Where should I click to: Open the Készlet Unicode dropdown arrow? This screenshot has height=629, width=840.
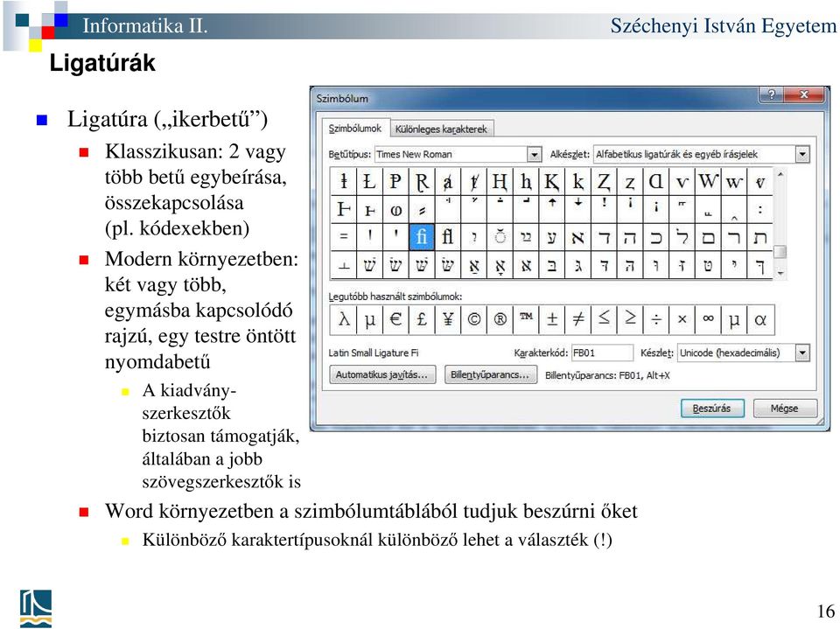tap(802, 353)
